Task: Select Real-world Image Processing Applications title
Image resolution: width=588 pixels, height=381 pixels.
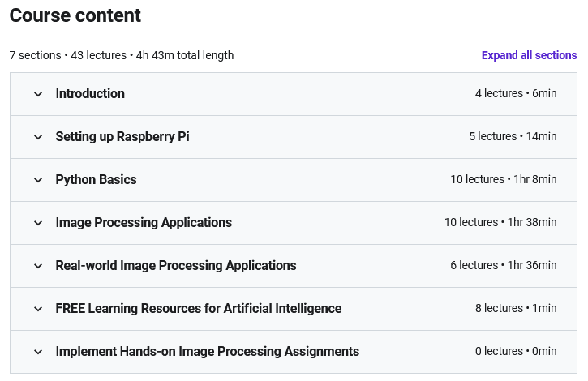Action: tap(176, 266)
